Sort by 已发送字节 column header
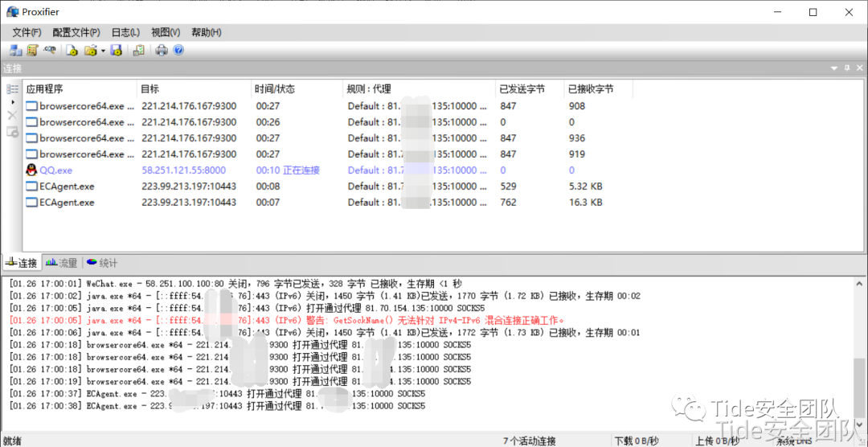The height and width of the screenshot is (447, 868). coord(530,88)
